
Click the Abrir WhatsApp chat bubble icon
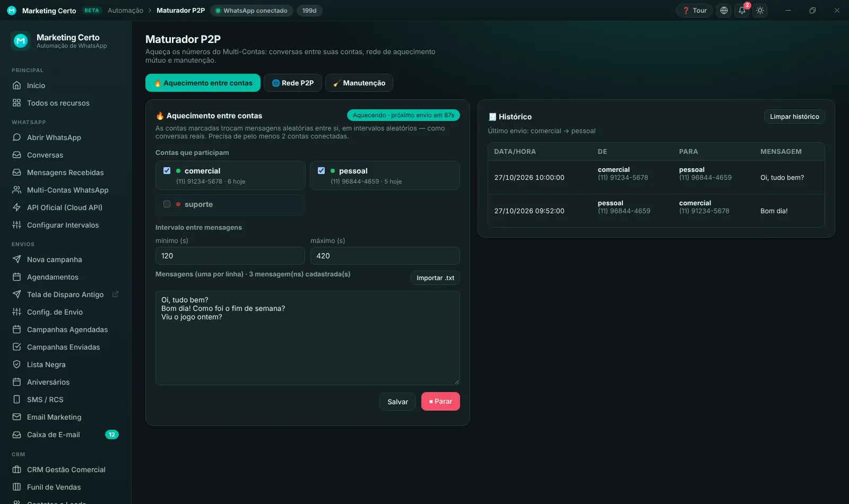coord(17,137)
